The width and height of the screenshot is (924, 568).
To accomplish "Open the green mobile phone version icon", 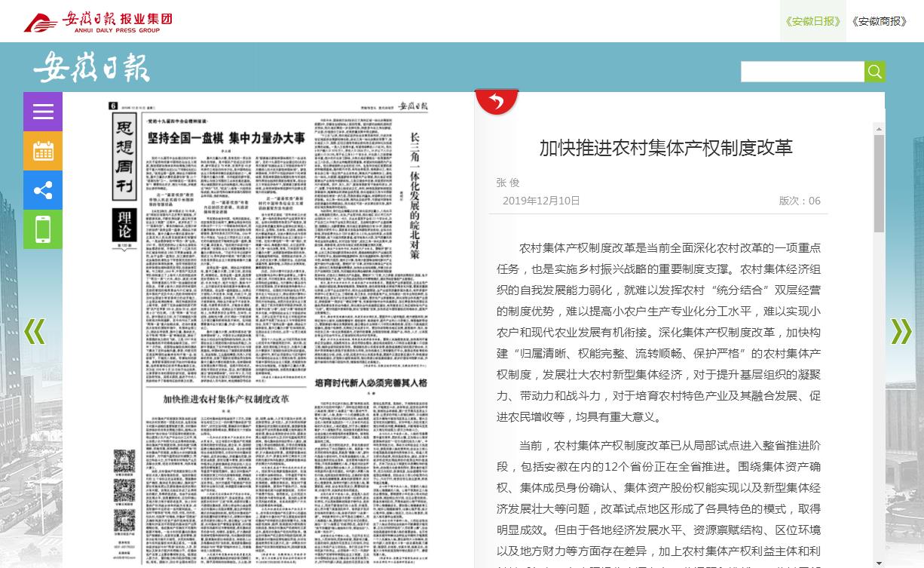I will tap(43, 229).
